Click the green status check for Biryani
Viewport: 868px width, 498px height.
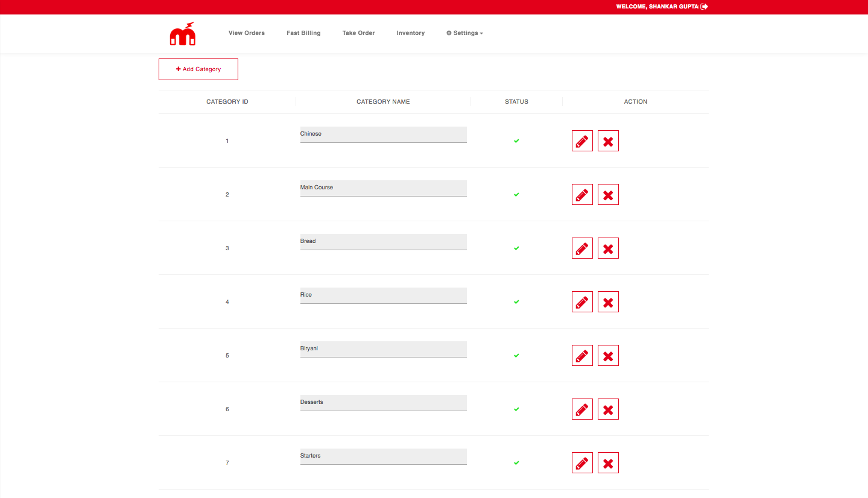[x=516, y=356]
